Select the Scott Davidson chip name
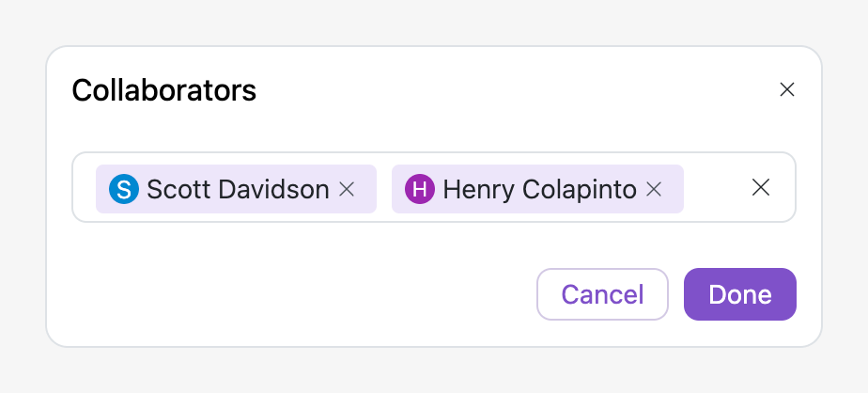 point(238,189)
